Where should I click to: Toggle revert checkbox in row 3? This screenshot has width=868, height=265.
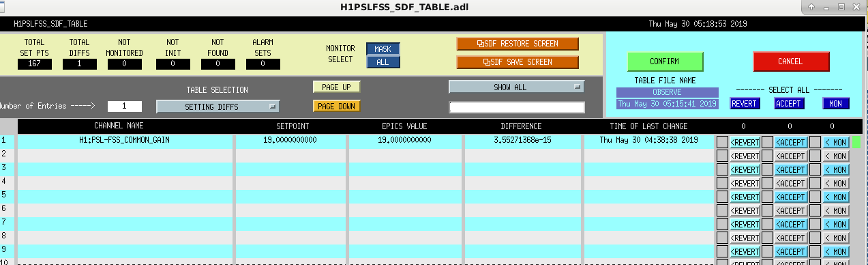[x=722, y=169]
